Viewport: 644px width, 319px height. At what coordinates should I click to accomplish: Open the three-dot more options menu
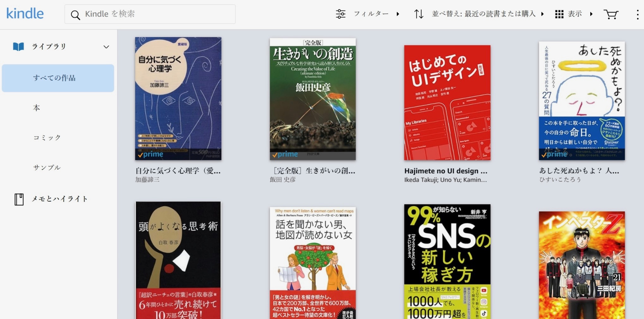637,14
